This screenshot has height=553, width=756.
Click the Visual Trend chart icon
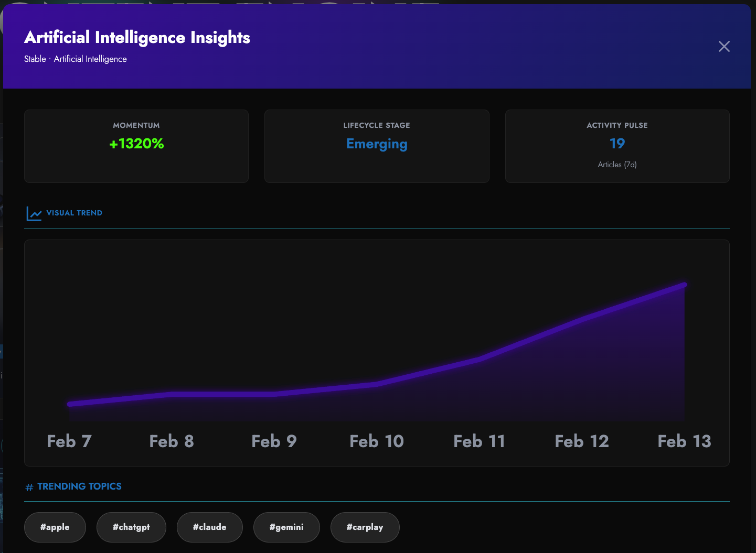34,213
